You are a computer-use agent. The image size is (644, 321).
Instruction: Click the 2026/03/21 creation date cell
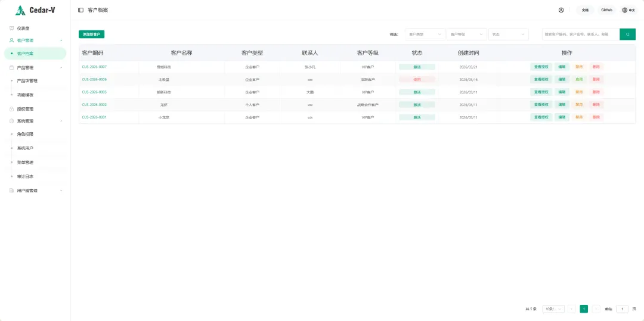click(x=468, y=67)
